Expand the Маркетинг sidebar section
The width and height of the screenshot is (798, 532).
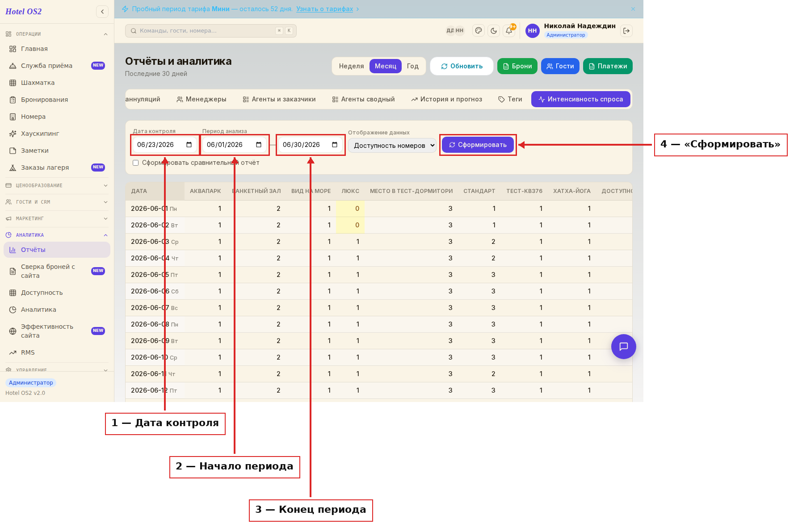[x=57, y=218]
